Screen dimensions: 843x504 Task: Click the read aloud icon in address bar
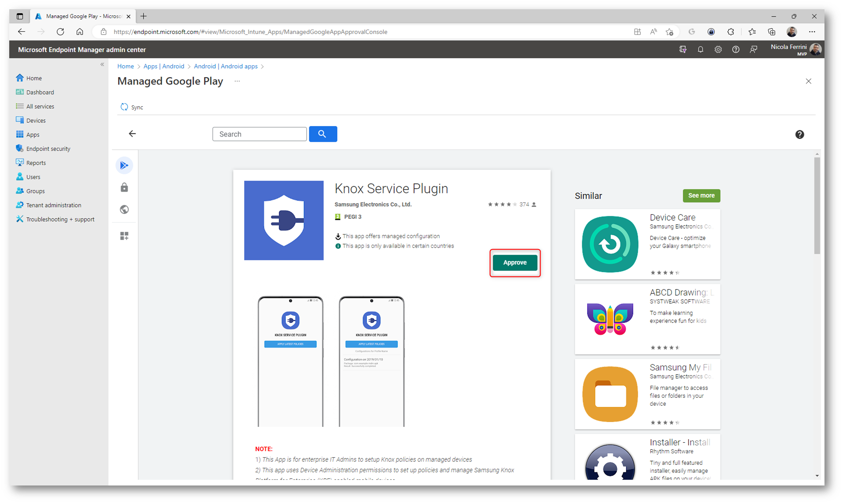click(653, 32)
